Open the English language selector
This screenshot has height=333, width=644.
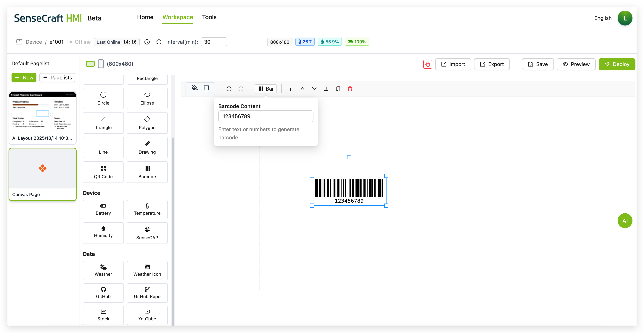(603, 18)
